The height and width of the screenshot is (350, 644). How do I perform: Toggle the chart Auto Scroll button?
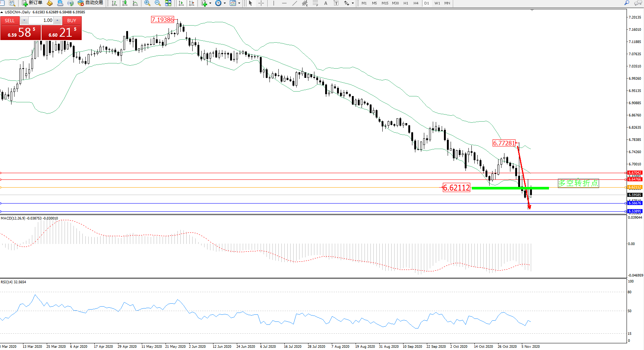pyautogui.click(x=181, y=3)
